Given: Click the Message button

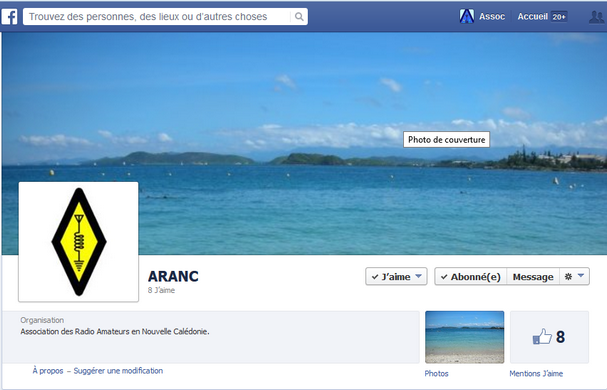Looking at the screenshot, I should tap(533, 277).
